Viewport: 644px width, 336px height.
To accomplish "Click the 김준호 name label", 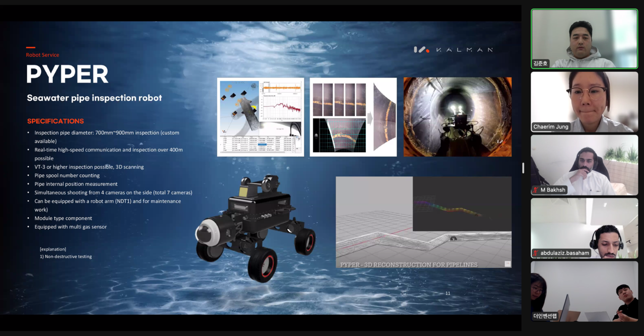I will pyautogui.click(x=541, y=63).
